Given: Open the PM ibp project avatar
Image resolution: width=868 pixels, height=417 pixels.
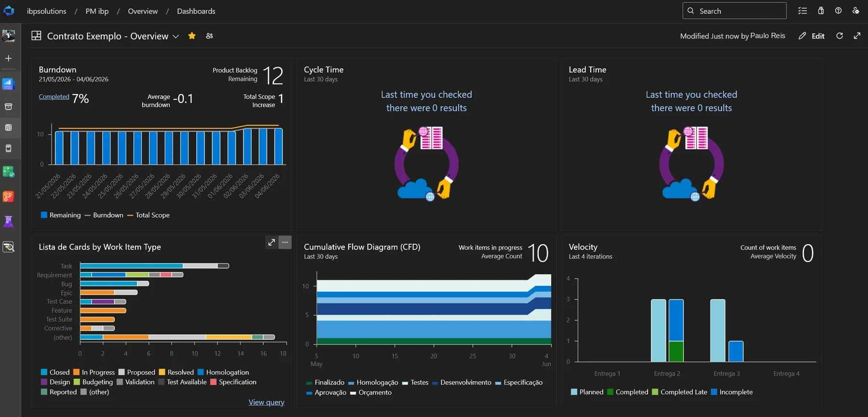Looking at the screenshot, I should (9, 35).
